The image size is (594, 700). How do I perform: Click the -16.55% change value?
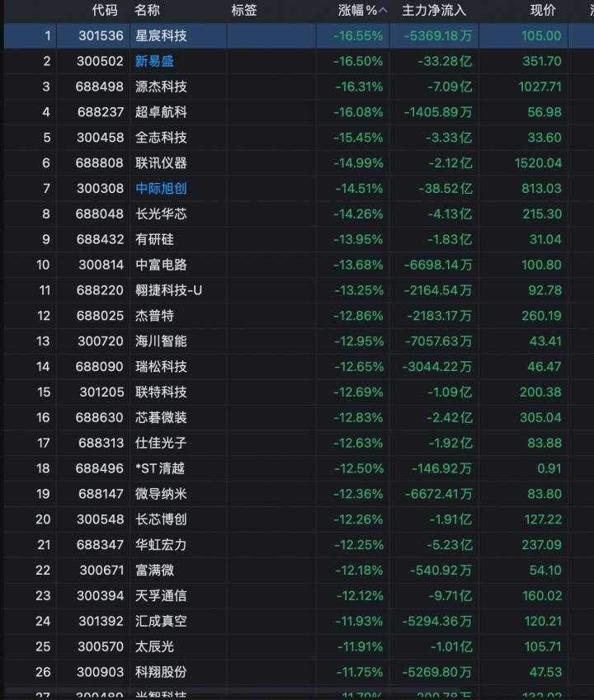[x=358, y=35]
